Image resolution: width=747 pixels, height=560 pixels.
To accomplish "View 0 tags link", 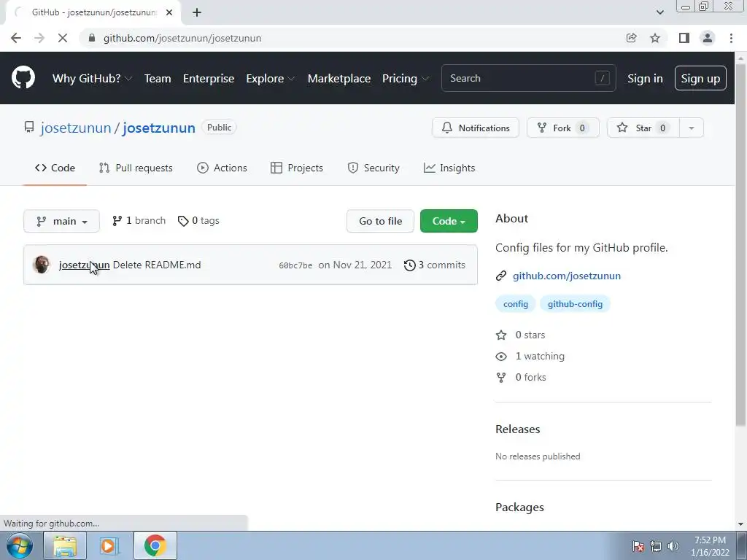I will (x=198, y=220).
